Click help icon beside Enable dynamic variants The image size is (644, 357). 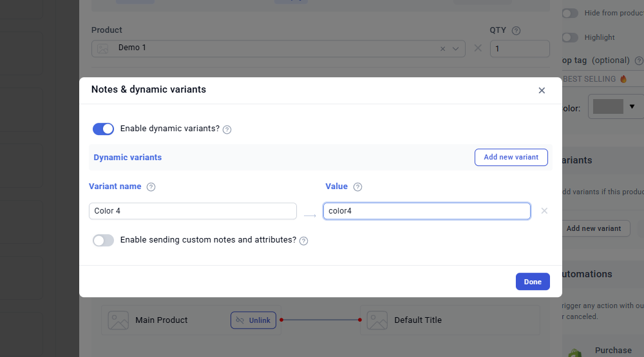(227, 129)
